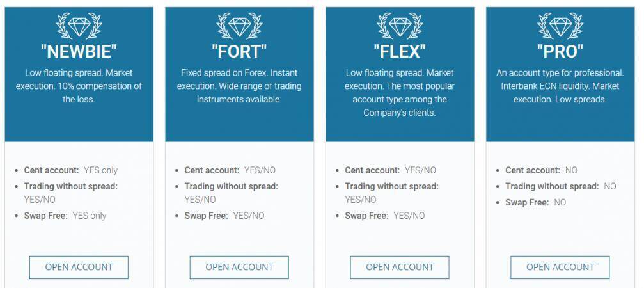Click the diamond icon above FLEX
This screenshot has height=288, width=644.
400,26
